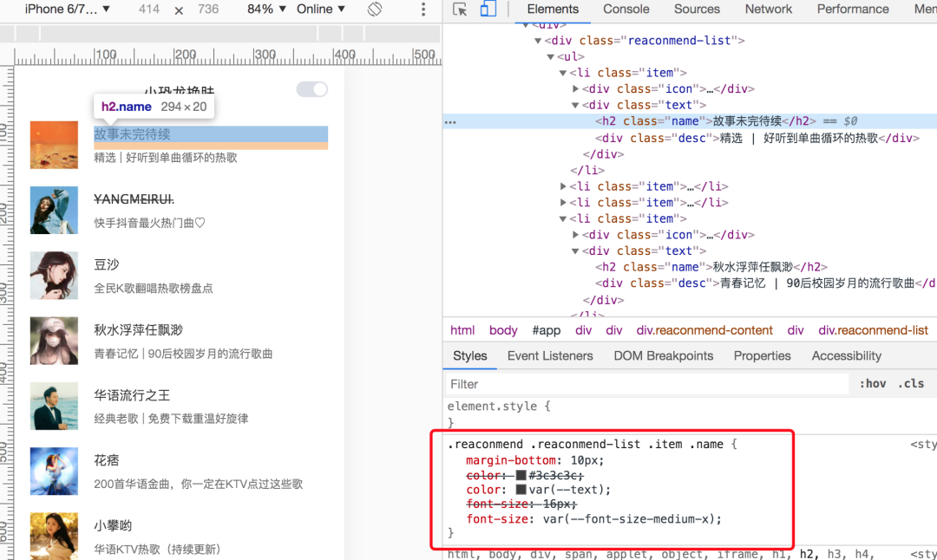Expand the first div class icon node

pyautogui.click(x=575, y=89)
